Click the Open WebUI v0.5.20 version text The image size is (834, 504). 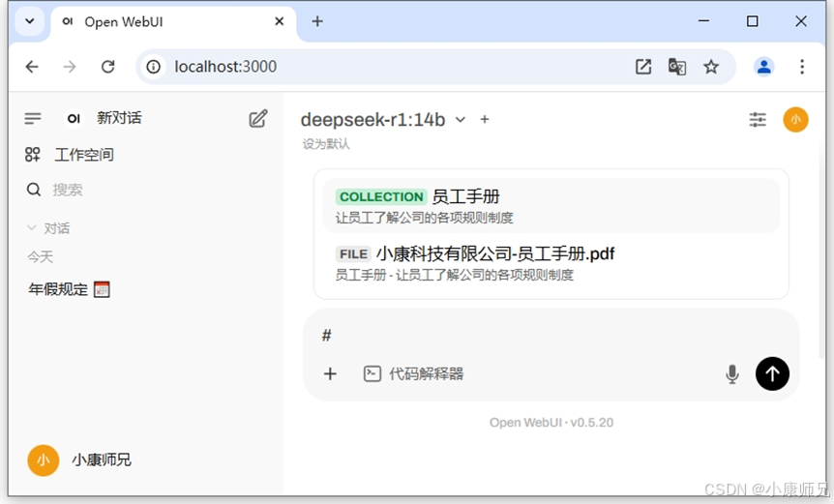tap(551, 423)
